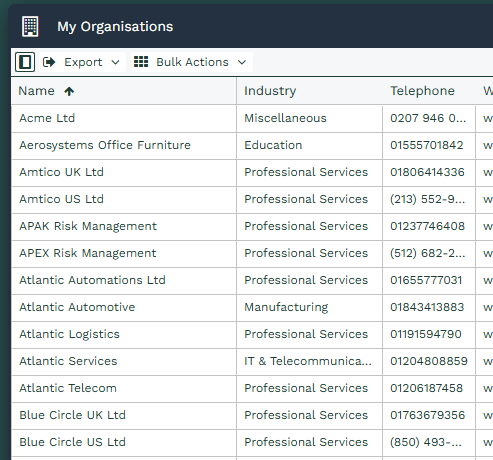The width and height of the screenshot is (493, 460).
Task: Open the Bulk Actions dropdown chevron
Action: coord(242,62)
